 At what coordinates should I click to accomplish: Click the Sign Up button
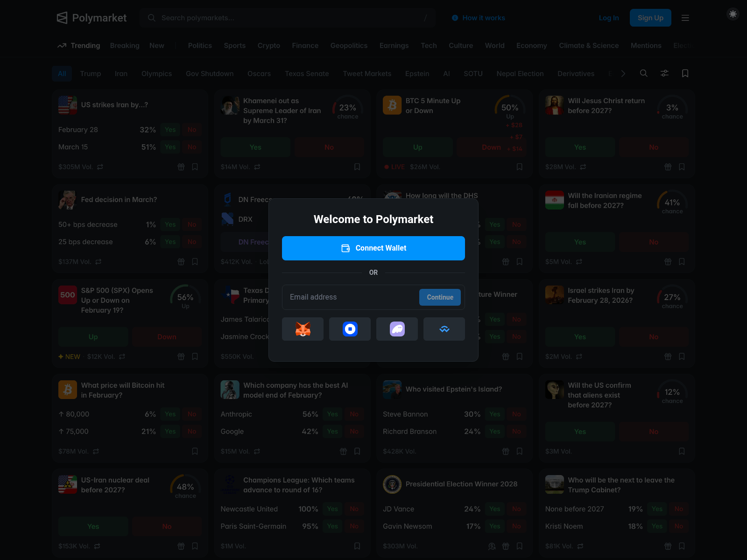pyautogui.click(x=650, y=18)
